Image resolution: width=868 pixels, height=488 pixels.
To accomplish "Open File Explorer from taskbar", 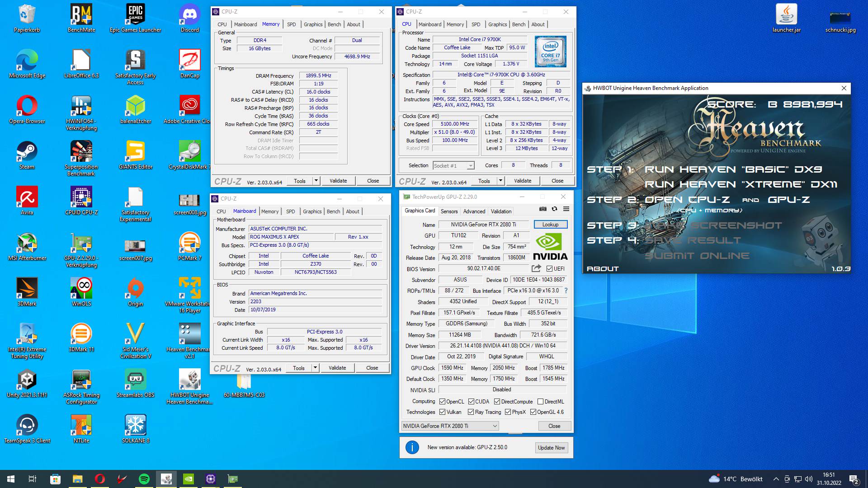I will click(x=77, y=479).
